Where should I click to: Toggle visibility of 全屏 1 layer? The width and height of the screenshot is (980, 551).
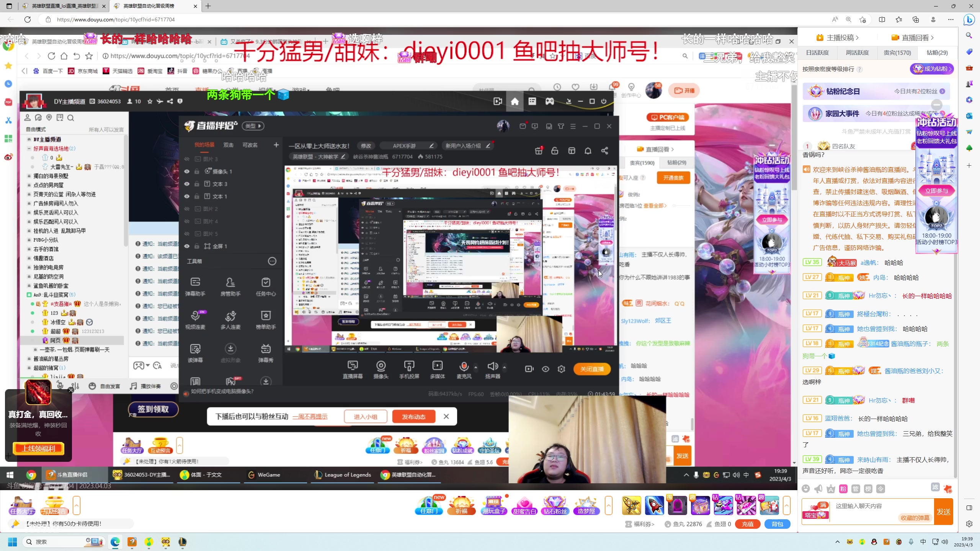pyautogui.click(x=187, y=246)
